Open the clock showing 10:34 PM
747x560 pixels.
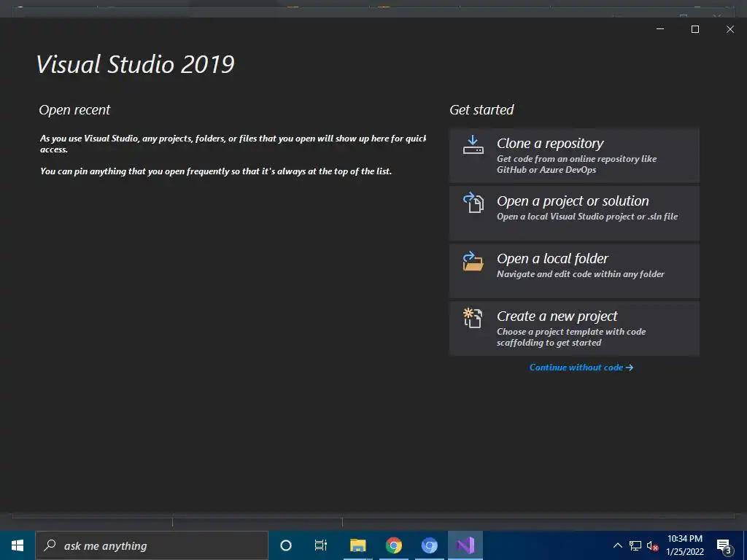coord(685,545)
